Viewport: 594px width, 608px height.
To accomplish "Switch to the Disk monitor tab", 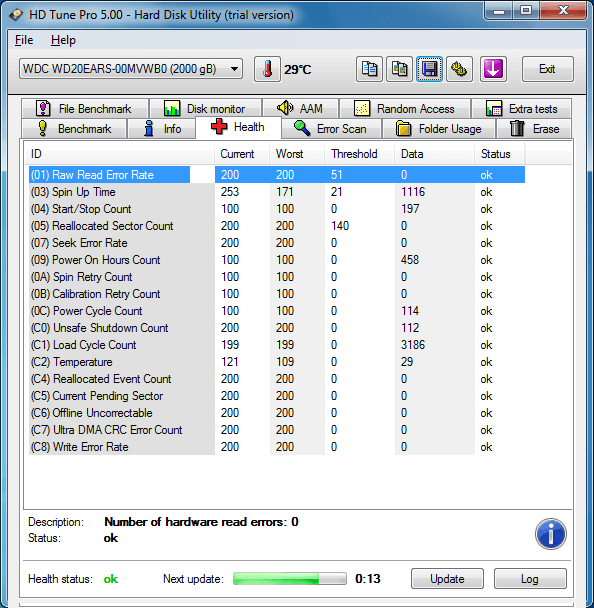I will tap(205, 108).
